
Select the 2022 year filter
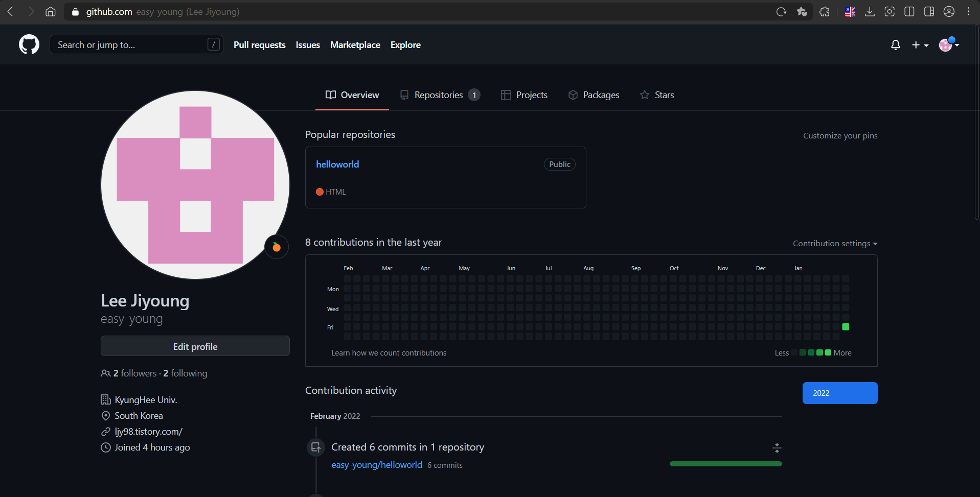(x=840, y=393)
